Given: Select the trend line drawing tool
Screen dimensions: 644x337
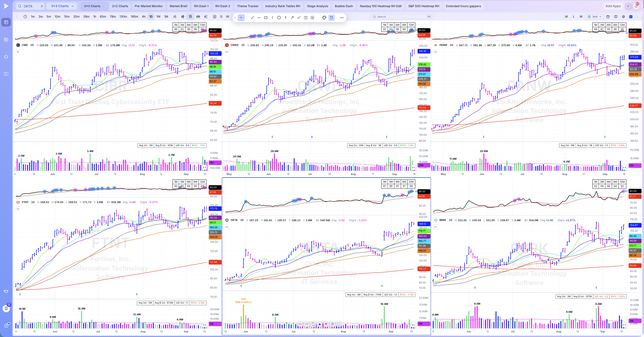Looking at the screenshot, I should pyautogui.click(x=252, y=18).
